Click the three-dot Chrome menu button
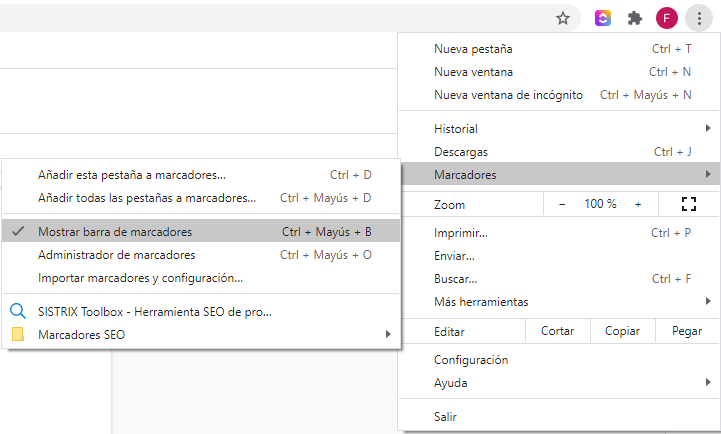Screen dimensions: 721x434 click(x=699, y=18)
